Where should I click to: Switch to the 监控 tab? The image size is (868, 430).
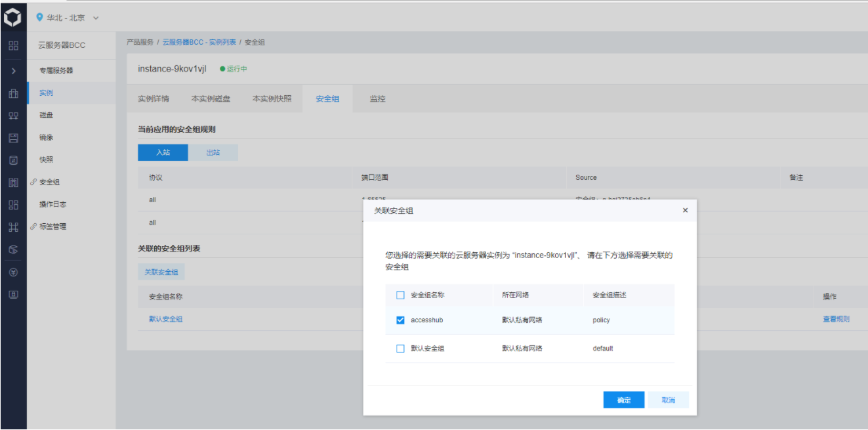coord(377,99)
